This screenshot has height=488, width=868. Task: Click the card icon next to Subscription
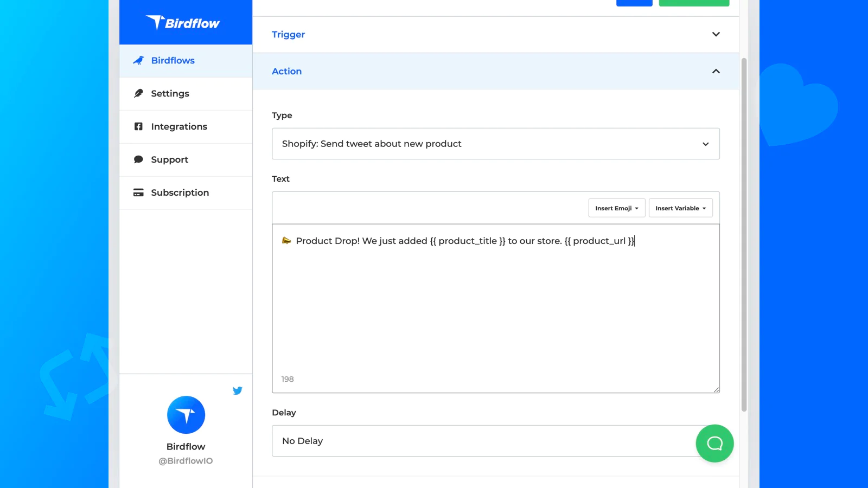pyautogui.click(x=138, y=192)
